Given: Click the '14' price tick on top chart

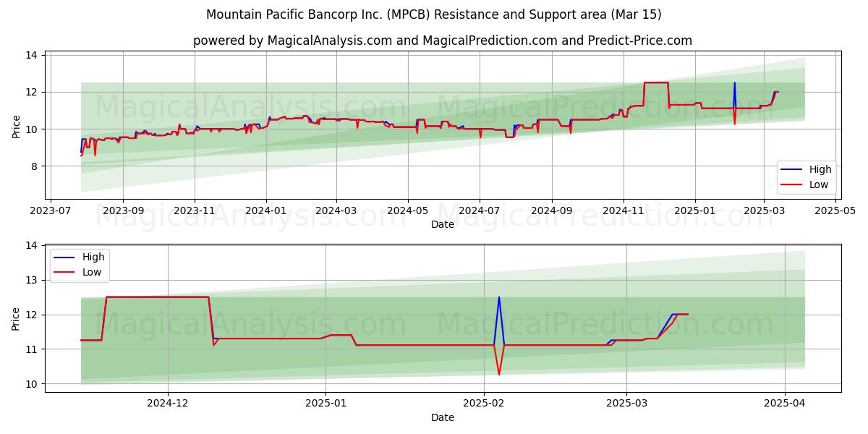Looking at the screenshot, I should point(33,55).
